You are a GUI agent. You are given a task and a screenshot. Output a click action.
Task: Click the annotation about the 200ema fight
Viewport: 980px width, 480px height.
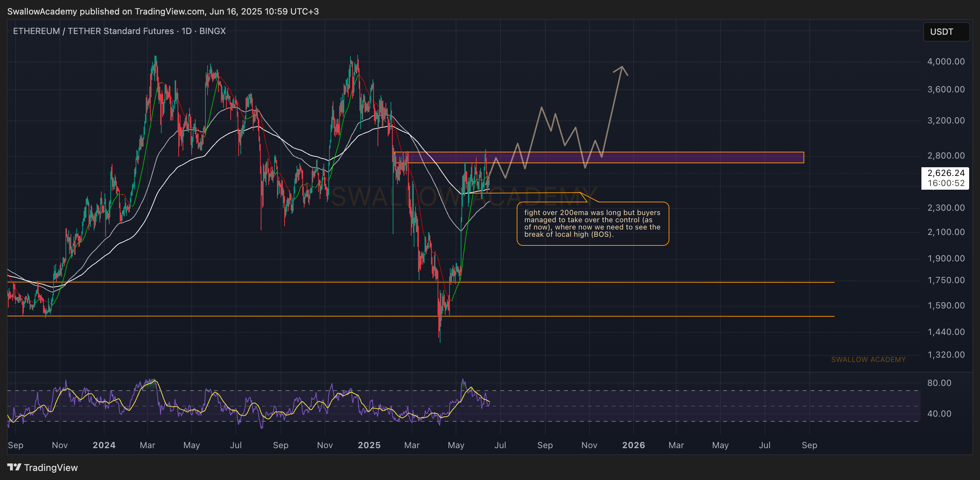[x=592, y=224]
